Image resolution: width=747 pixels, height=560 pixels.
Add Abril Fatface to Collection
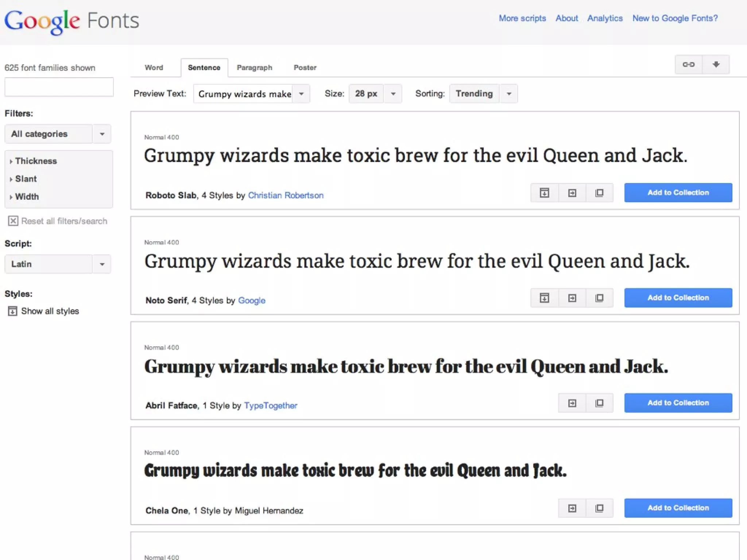point(678,403)
